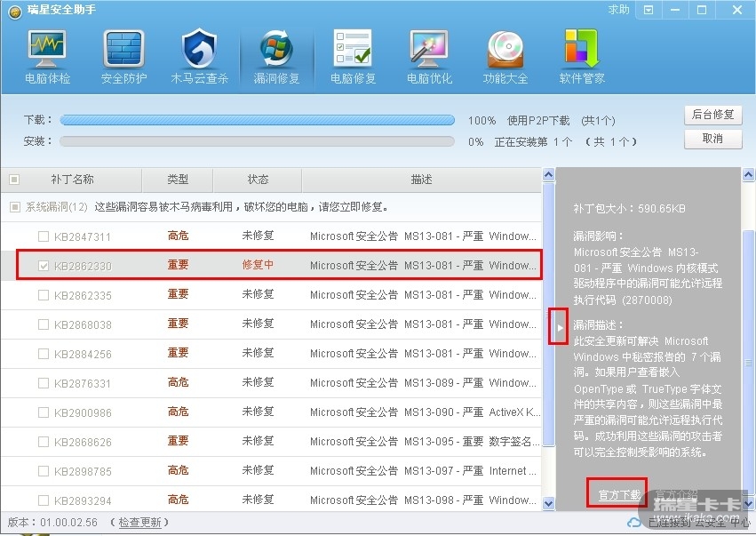Image resolution: width=756 pixels, height=536 pixels.
Task: Click patch list scrollbar down arrow
Action: pos(549,504)
